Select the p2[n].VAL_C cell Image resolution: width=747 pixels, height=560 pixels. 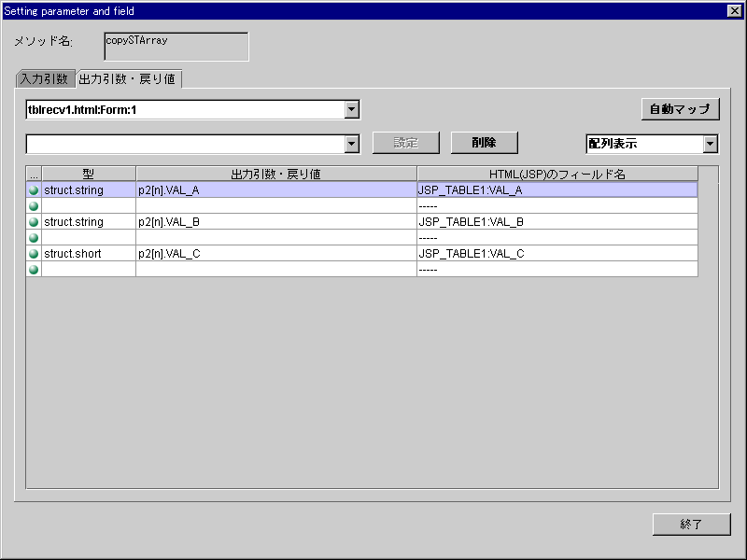point(275,254)
